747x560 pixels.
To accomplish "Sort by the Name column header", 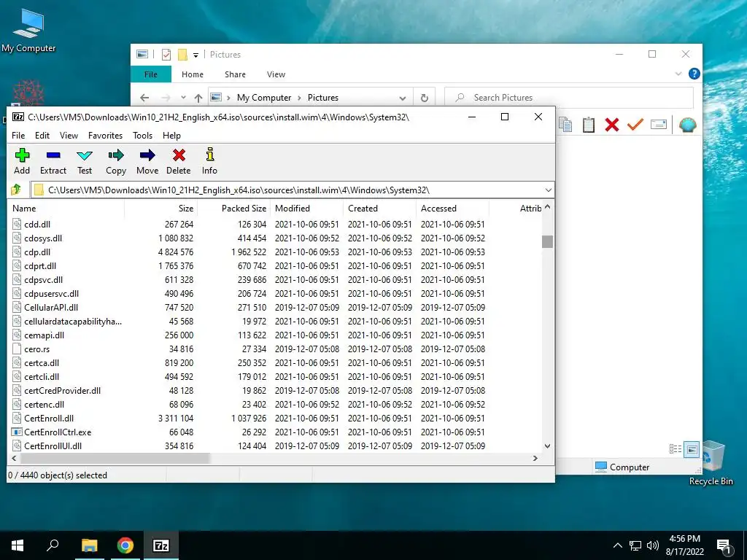I will [x=66, y=209].
